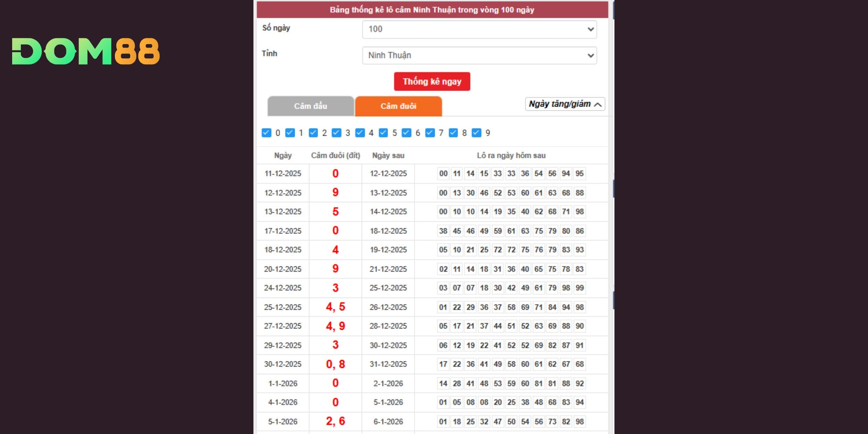Uncheck the digit 1 checkbox
This screenshot has height=434, width=868.
coord(290,132)
